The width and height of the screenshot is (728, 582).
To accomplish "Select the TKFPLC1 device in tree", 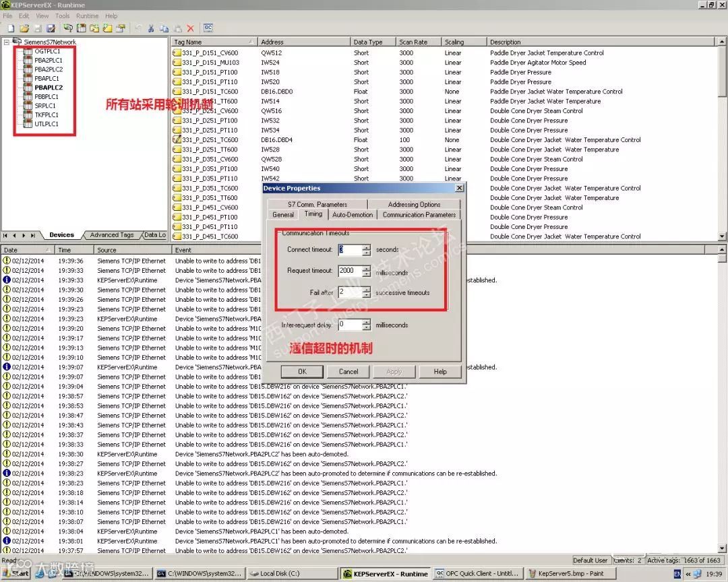I will pos(47,115).
